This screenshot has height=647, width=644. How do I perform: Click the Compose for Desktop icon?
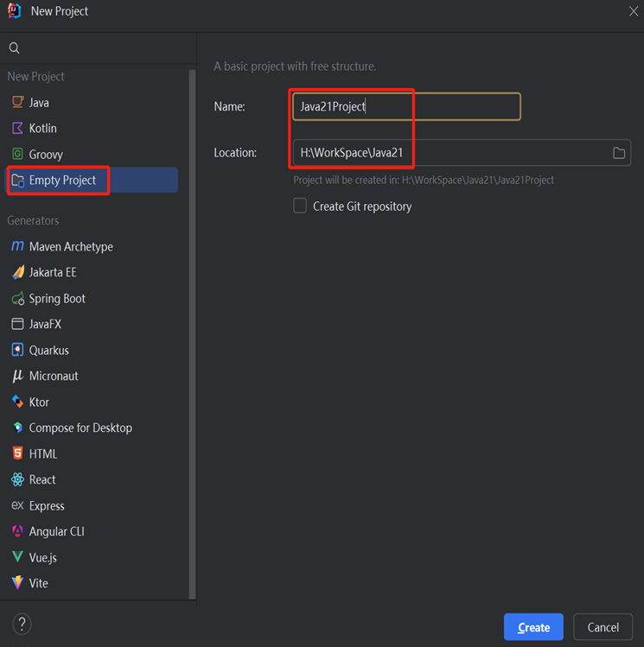[17, 428]
